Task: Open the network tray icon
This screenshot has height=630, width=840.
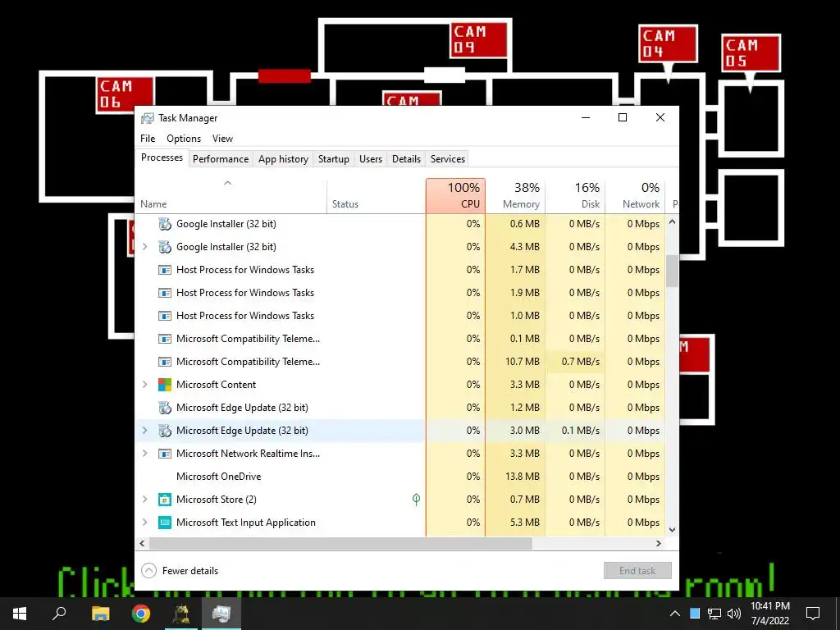Action: coord(714,614)
